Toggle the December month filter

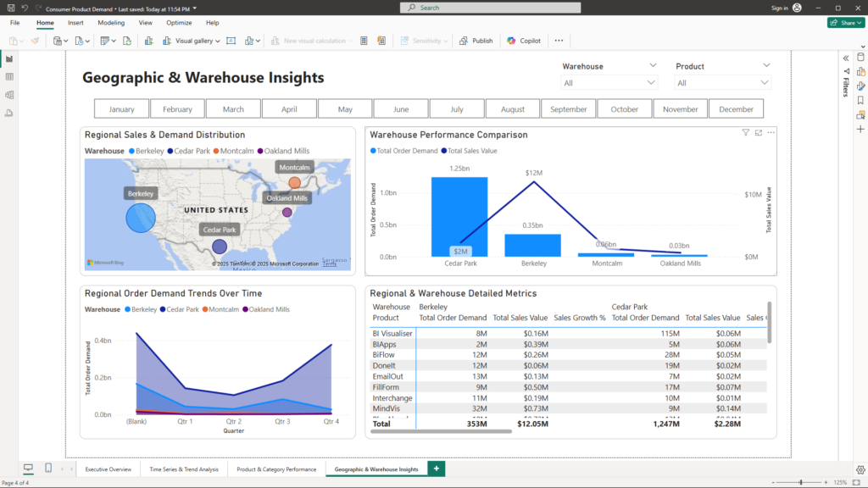736,109
